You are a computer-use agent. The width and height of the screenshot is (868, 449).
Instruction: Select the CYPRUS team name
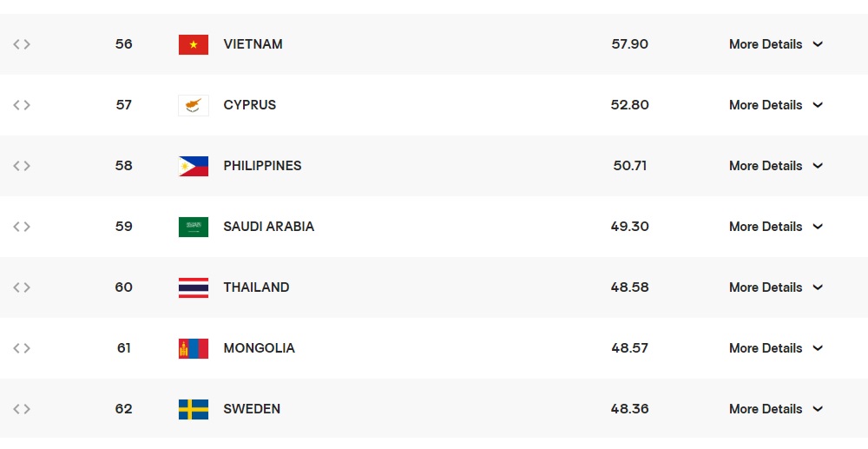(x=250, y=105)
